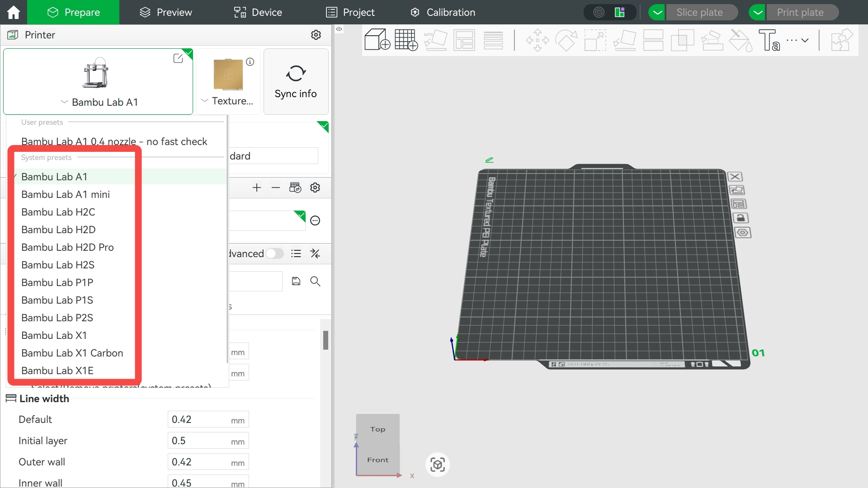Open the Device tab
The image size is (868, 488).
coord(258,12)
